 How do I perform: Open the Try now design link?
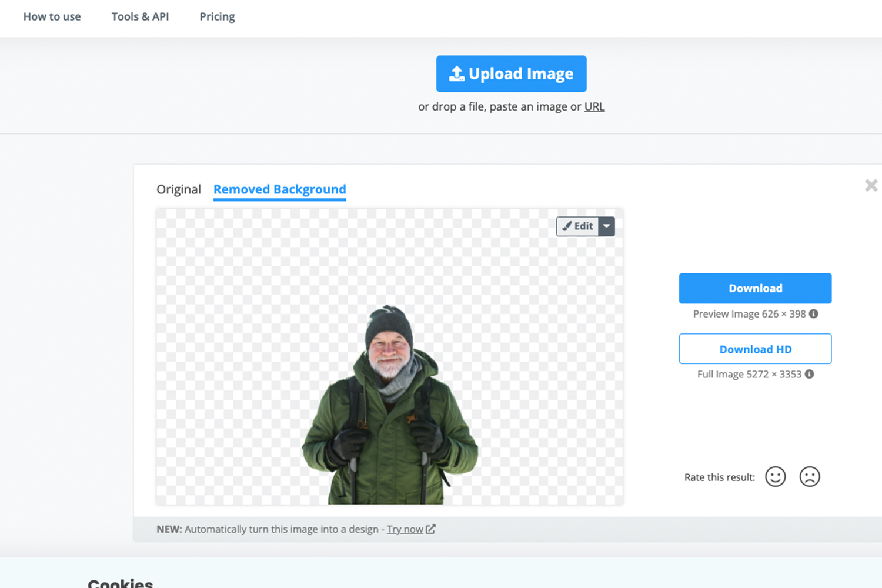(x=405, y=529)
